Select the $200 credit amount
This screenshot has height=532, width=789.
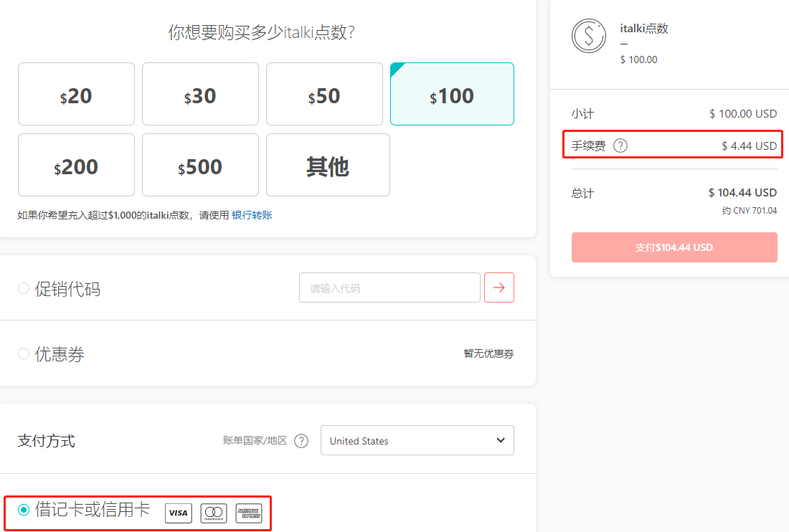click(x=76, y=165)
